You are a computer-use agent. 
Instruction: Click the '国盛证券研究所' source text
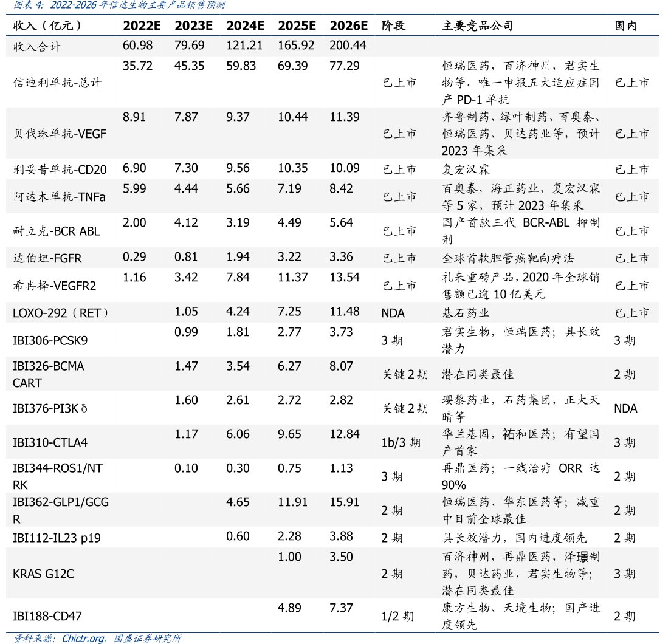tap(148, 639)
